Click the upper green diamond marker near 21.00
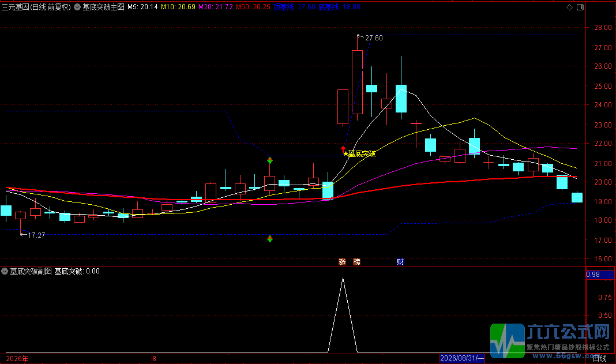The height and width of the screenshot is (364, 616). point(270,160)
